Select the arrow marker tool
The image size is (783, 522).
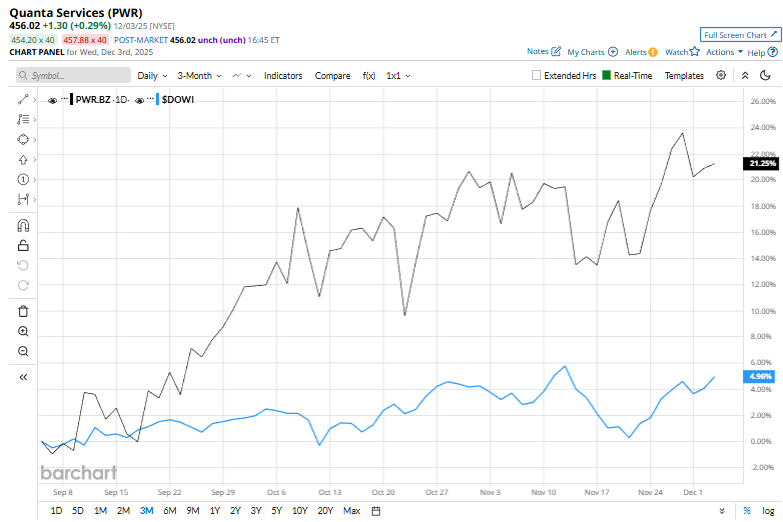click(23, 159)
